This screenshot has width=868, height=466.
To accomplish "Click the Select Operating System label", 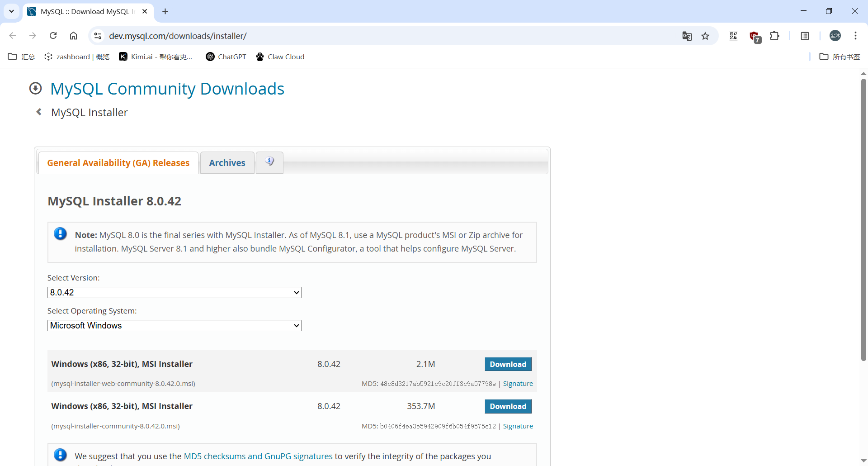I will pos(92,311).
